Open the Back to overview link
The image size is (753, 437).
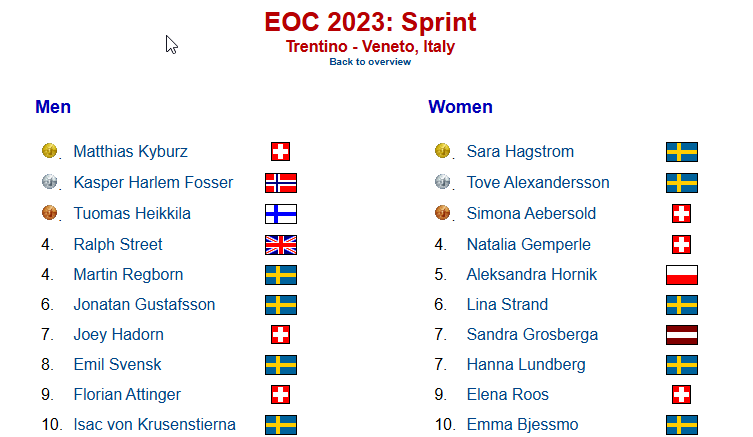(x=370, y=62)
